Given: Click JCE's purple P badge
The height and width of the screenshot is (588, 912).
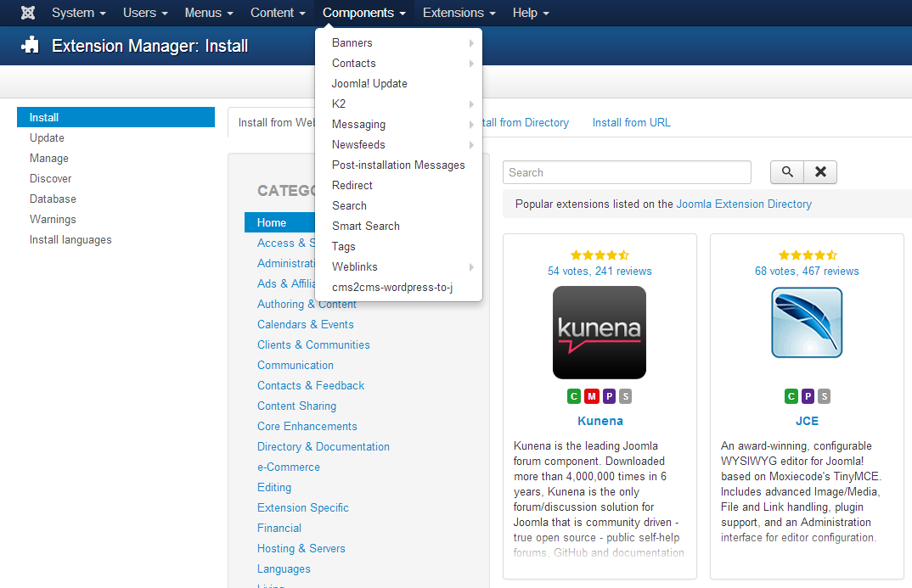Looking at the screenshot, I should [x=808, y=396].
